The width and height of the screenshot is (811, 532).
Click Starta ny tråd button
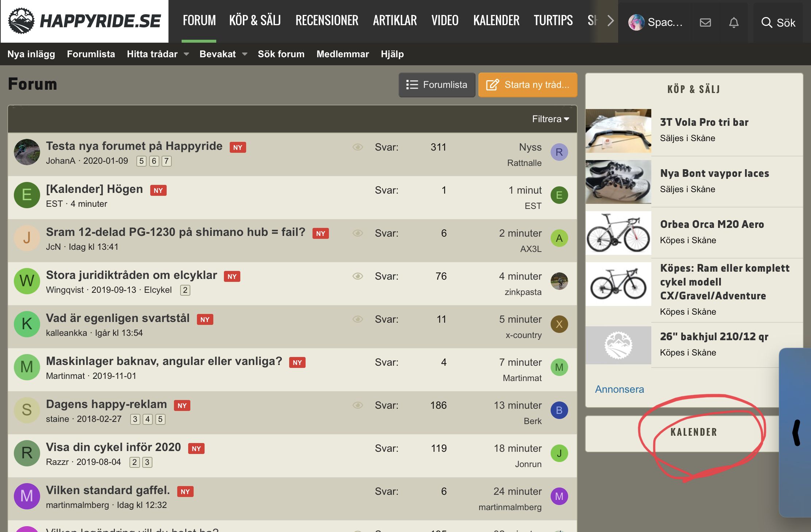[528, 85]
